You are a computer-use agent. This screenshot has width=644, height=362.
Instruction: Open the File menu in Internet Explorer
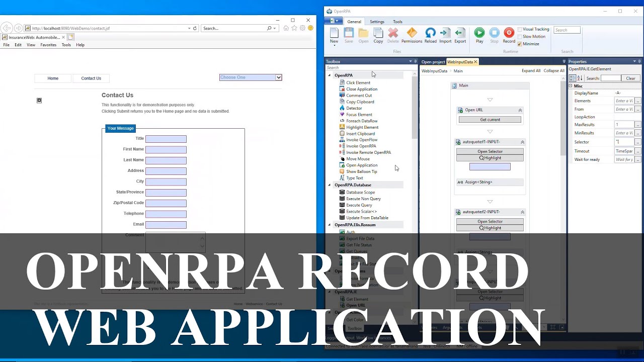coord(7,45)
